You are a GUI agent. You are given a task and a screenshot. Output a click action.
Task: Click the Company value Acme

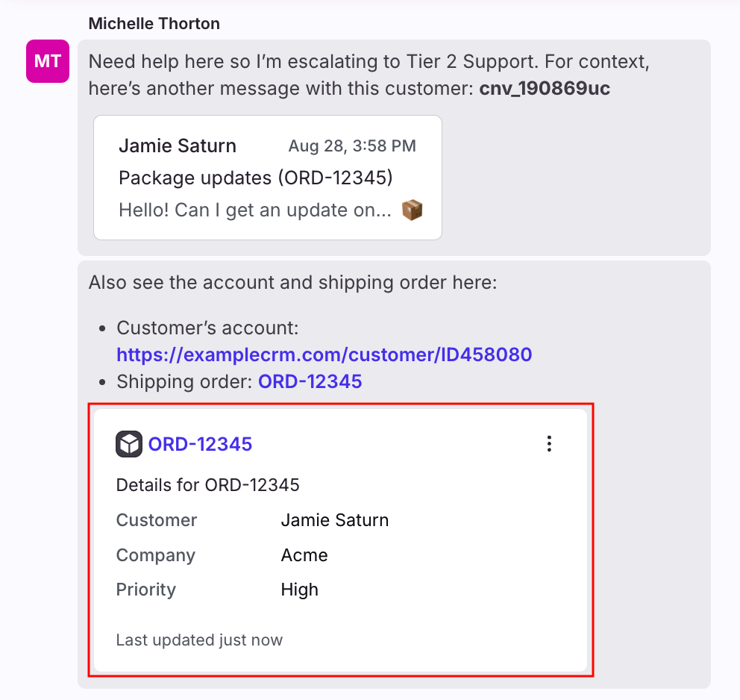pyautogui.click(x=304, y=555)
